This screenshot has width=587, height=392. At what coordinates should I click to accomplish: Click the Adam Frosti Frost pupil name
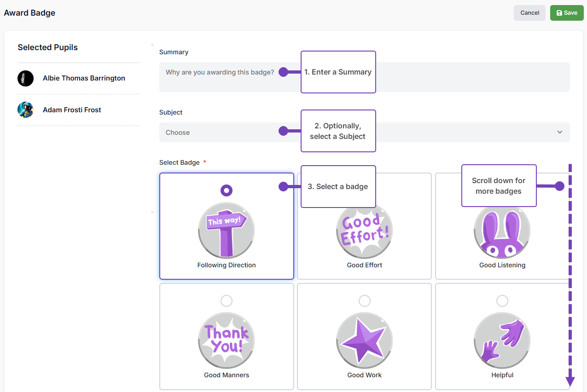[72, 110]
